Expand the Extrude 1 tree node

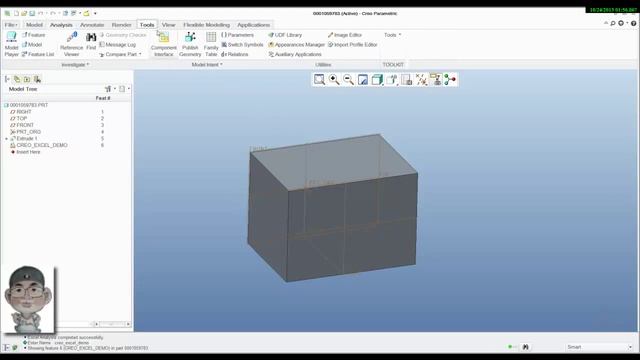coord(7,139)
